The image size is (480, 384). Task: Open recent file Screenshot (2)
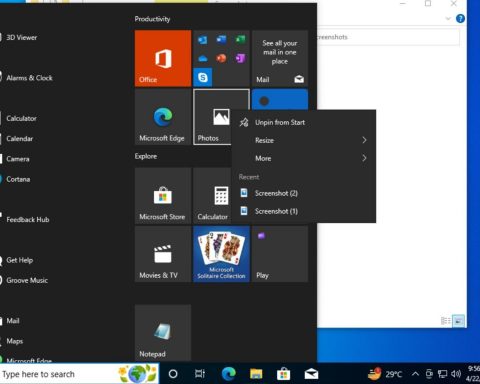(304, 193)
